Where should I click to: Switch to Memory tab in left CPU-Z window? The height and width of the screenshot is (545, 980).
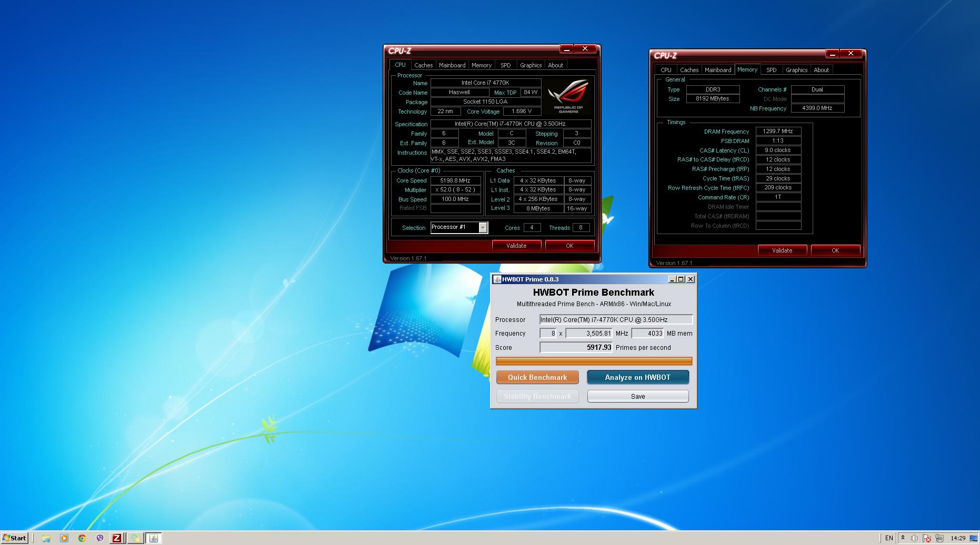[482, 65]
